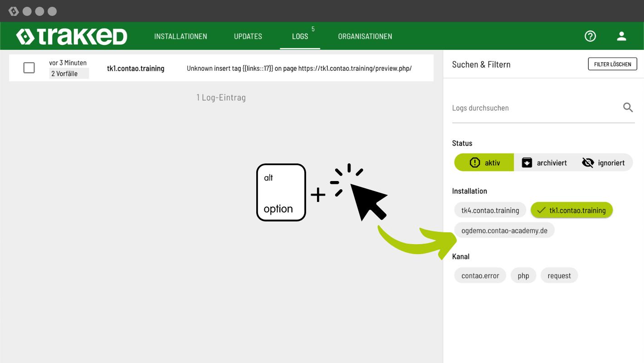
Task: Filter by ogdemo.contao-academy.de installation
Action: 504,231
